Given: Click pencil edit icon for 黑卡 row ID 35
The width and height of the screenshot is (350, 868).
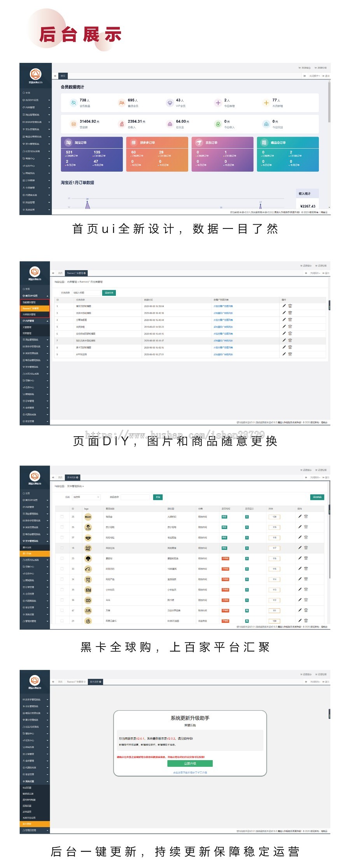Looking at the screenshot, I should pos(300,589).
